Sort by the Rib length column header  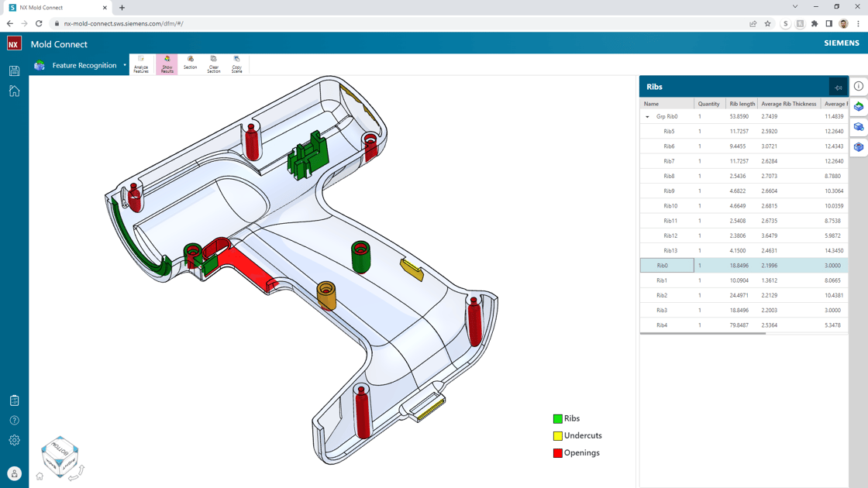(x=742, y=104)
